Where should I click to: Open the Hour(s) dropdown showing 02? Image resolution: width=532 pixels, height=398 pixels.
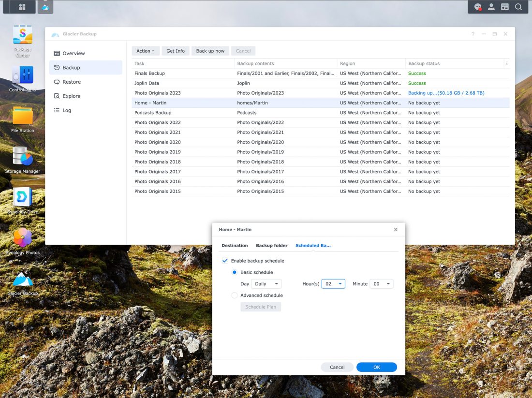pyautogui.click(x=333, y=284)
